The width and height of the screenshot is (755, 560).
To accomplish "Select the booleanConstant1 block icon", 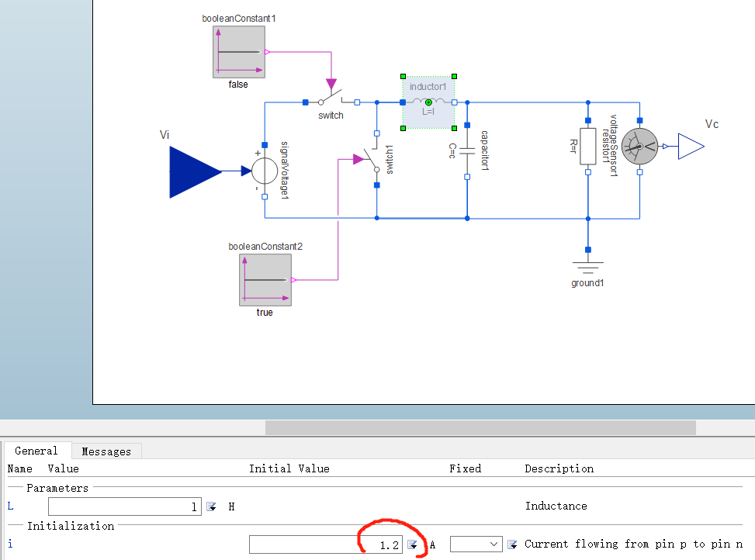I will (x=239, y=52).
